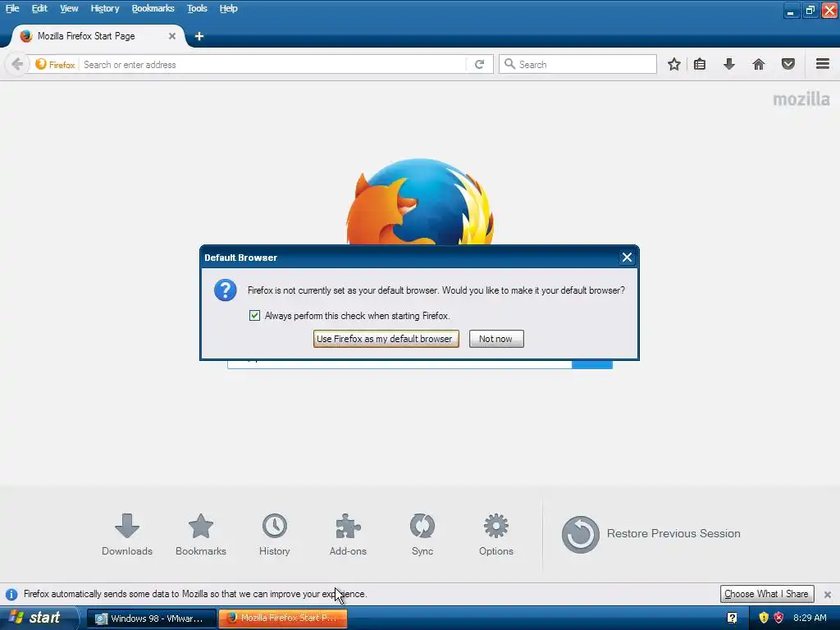The height and width of the screenshot is (630, 840).
Task: Click the bookmark star icon in toolbar
Action: point(674,64)
